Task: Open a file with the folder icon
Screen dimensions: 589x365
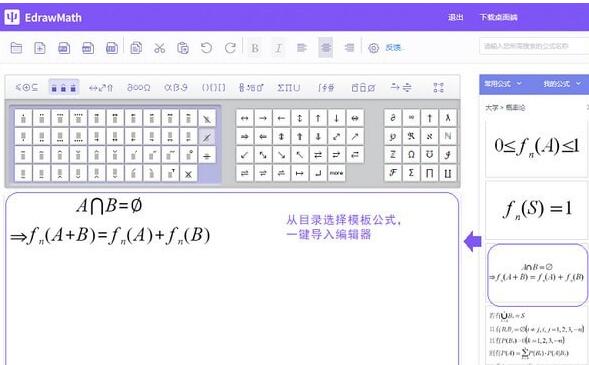Action: click(16, 48)
